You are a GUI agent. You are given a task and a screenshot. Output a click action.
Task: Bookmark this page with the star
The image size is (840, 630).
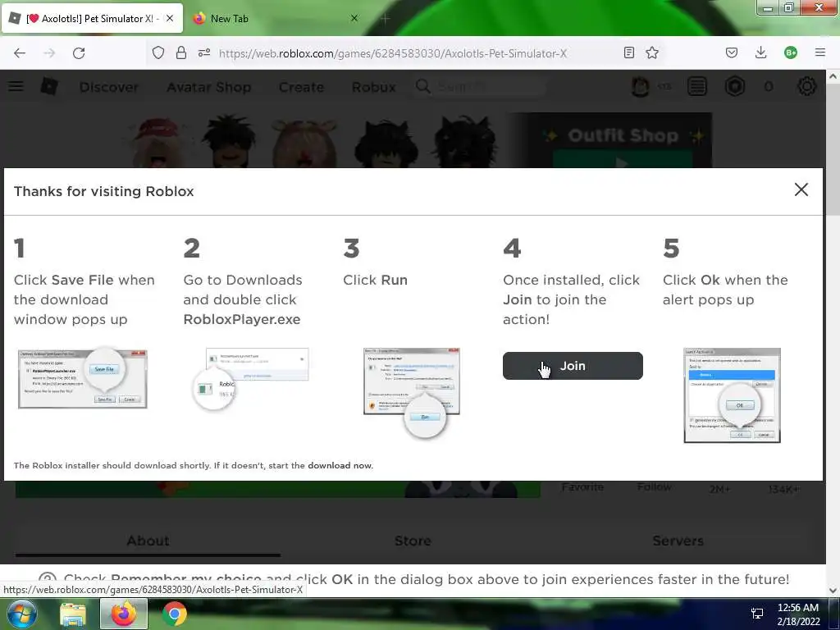click(652, 52)
